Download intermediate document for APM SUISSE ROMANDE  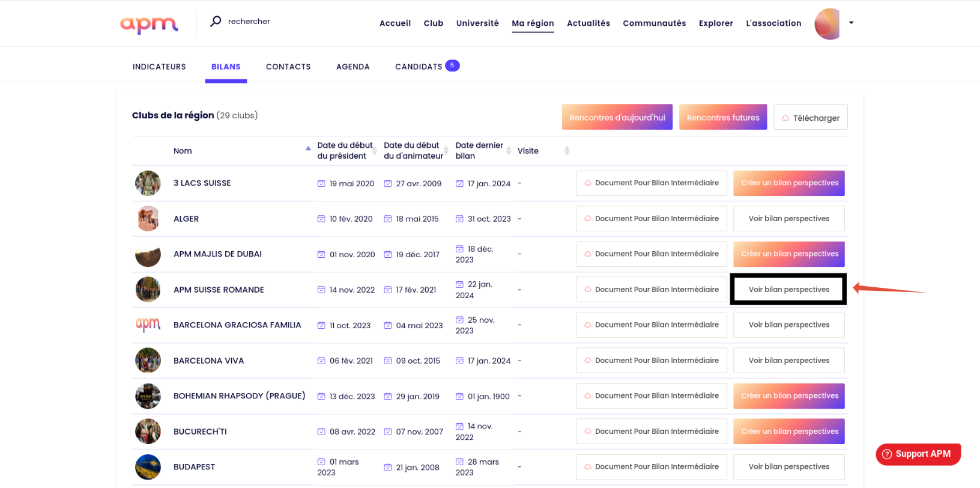(x=652, y=290)
